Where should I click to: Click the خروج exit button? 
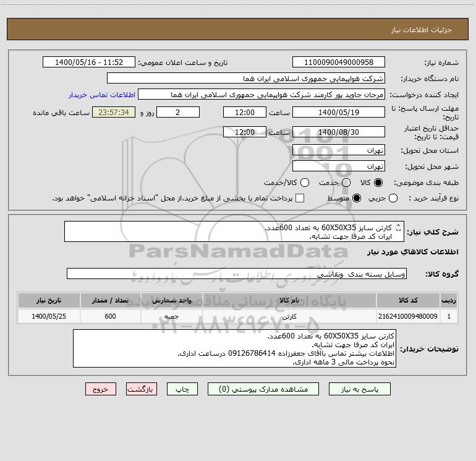pyautogui.click(x=101, y=389)
